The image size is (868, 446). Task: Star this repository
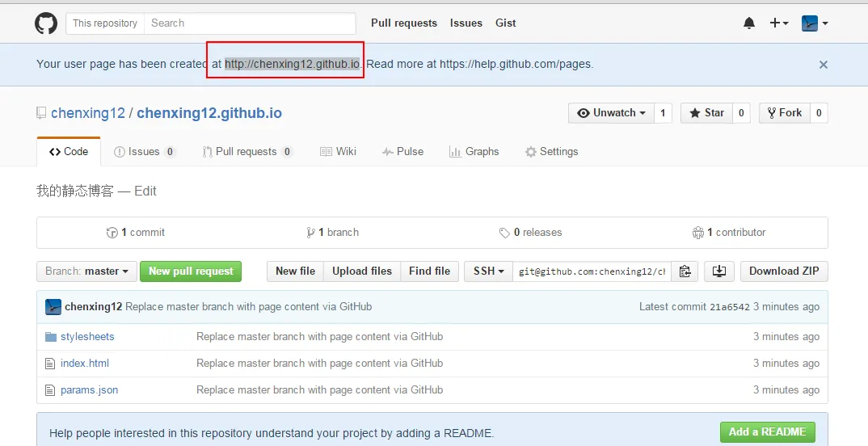click(706, 113)
